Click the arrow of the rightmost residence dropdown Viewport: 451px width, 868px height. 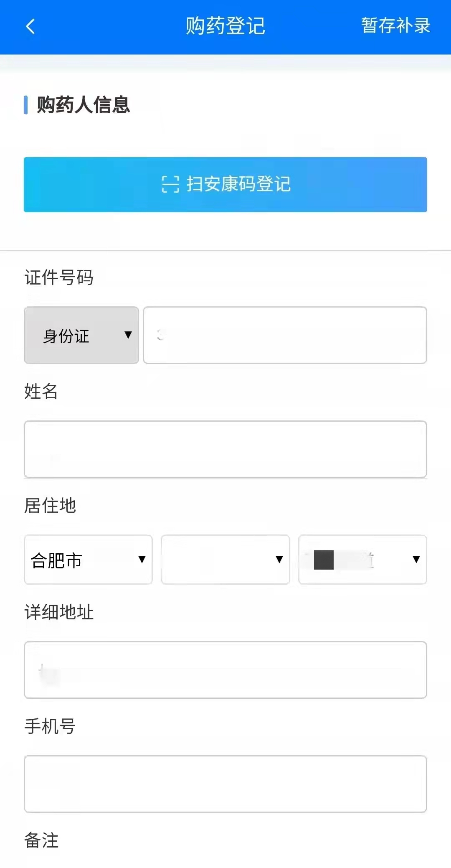416,559
